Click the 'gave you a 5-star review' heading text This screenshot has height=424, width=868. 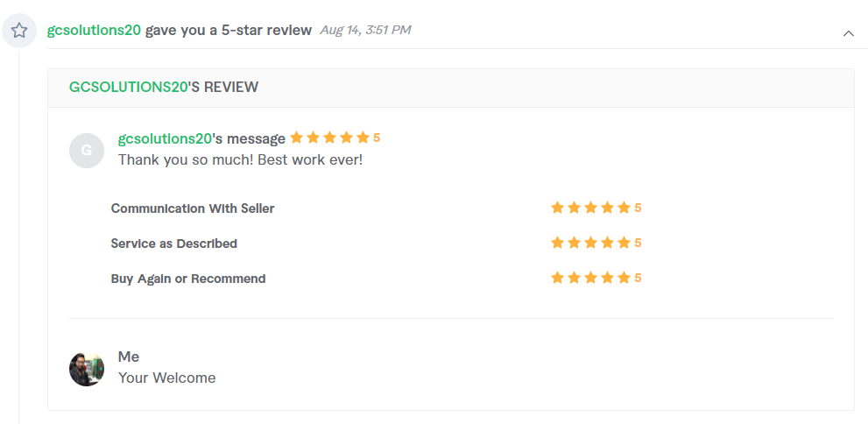point(229,30)
